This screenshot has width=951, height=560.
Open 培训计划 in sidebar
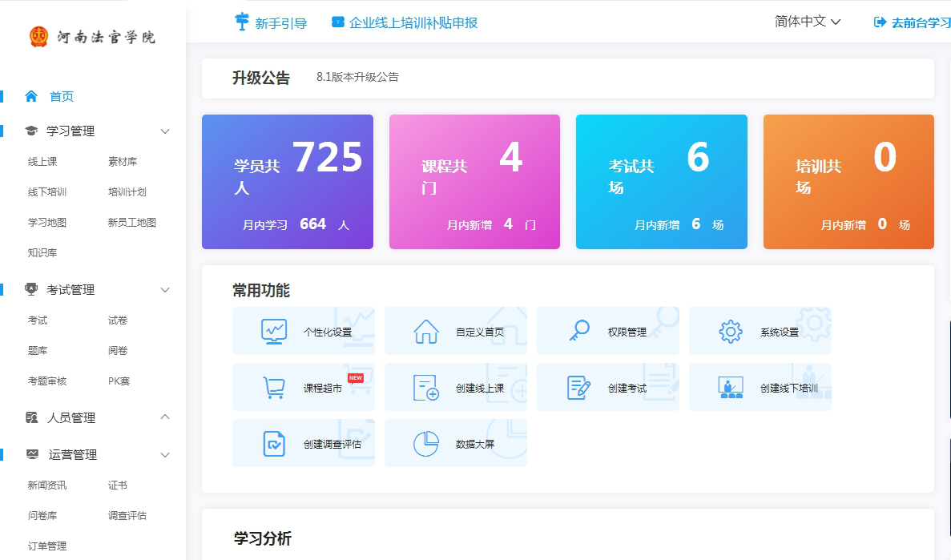click(x=127, y=191)
